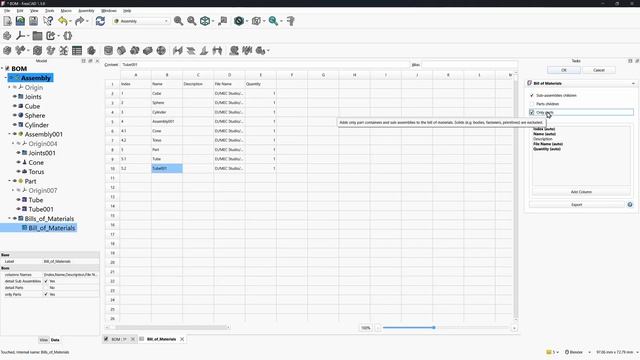This screenshot has width=640, height=360.
Task: Click the zoom out minus button
Action: click(x=378, y=328)
